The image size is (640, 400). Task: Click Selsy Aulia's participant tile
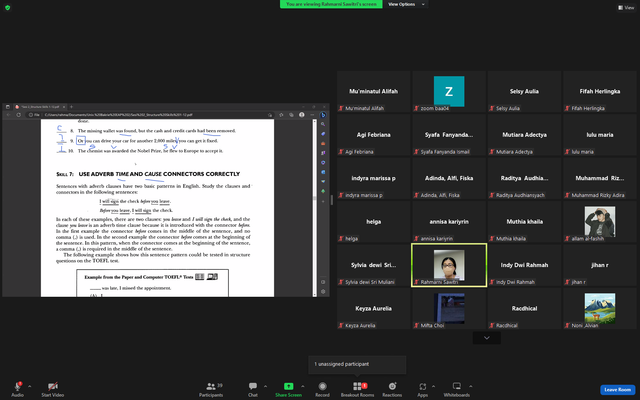point(524,91)
